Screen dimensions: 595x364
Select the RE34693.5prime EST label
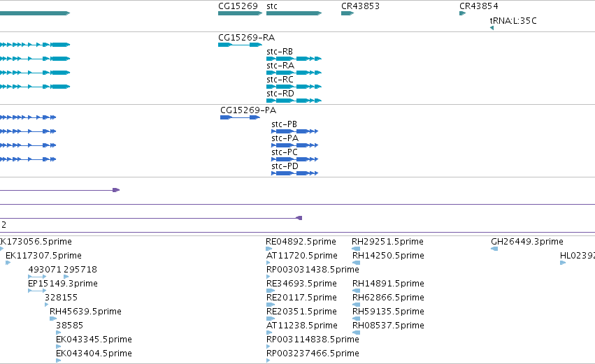click(x=301, y=284)
